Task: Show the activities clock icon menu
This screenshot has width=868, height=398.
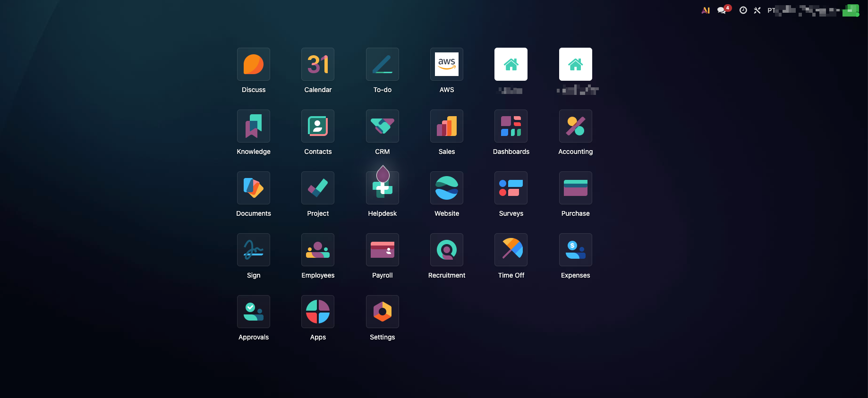Action: click(x=743, y=10)
